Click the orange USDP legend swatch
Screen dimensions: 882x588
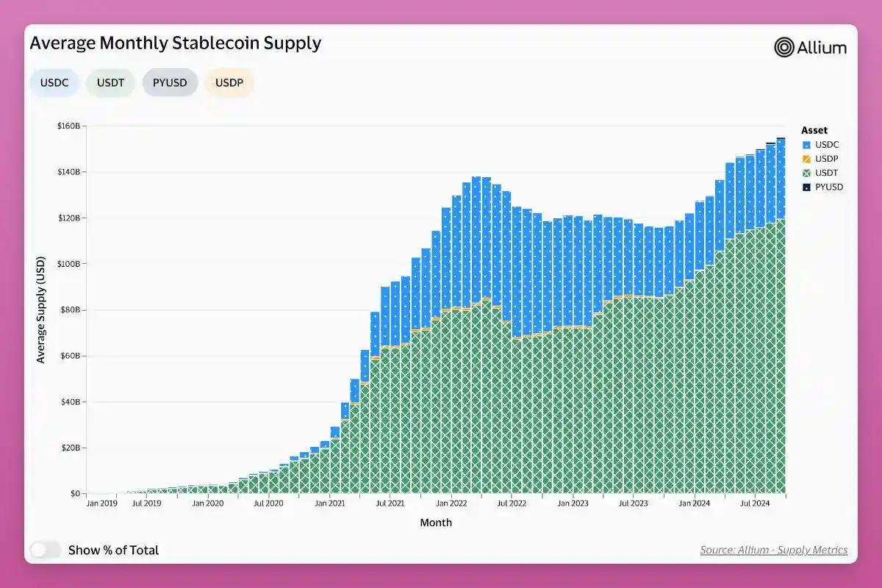click(806, 159)
